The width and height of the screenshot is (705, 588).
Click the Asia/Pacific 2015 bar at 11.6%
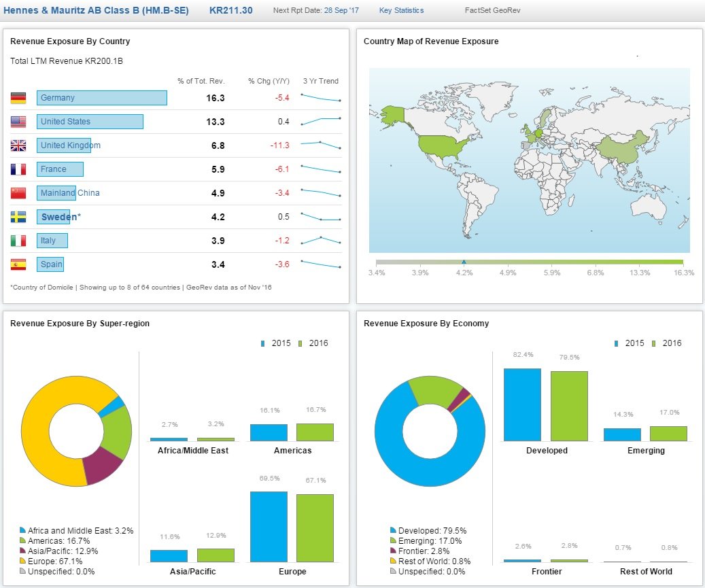tap(169, 555)
